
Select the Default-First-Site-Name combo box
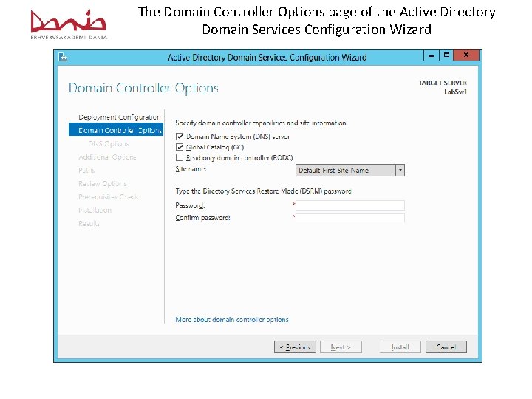(349, 170)
